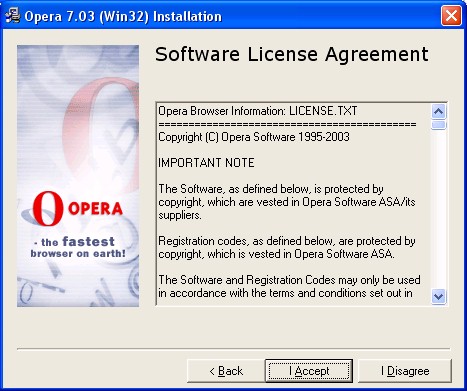Click the paragraph starting 'The Software and Registration Codes'

[289, 286]
